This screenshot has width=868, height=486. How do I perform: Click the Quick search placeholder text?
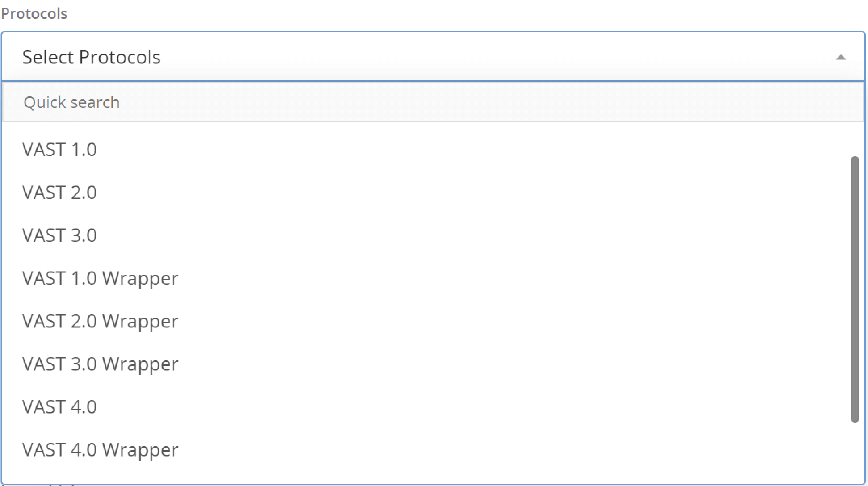(x=71, y=102)
